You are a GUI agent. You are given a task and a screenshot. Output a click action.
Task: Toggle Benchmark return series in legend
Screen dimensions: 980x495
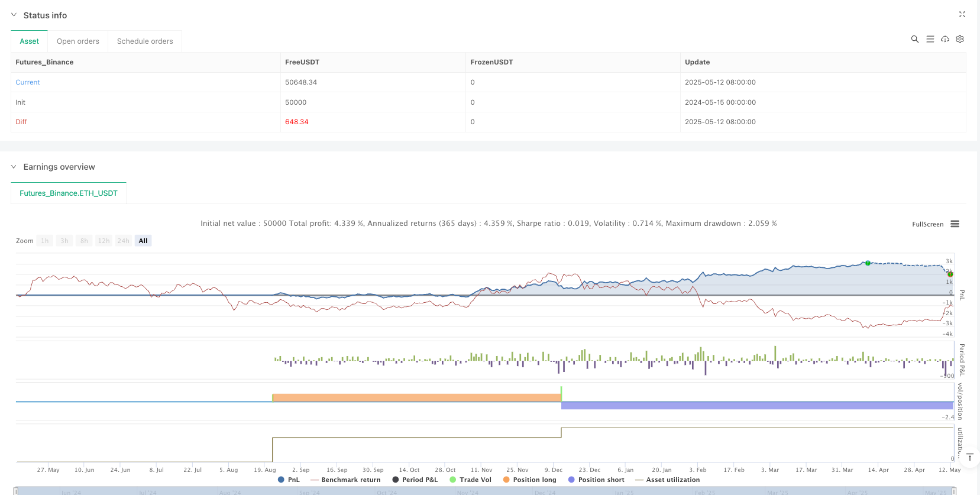[345, 480]
